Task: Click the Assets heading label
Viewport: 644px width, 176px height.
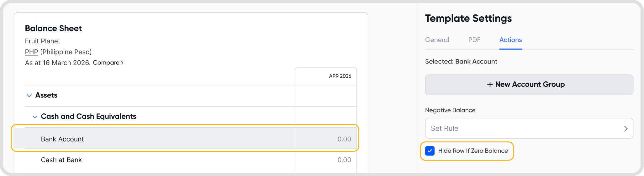Action: click(x=46, y=95)
